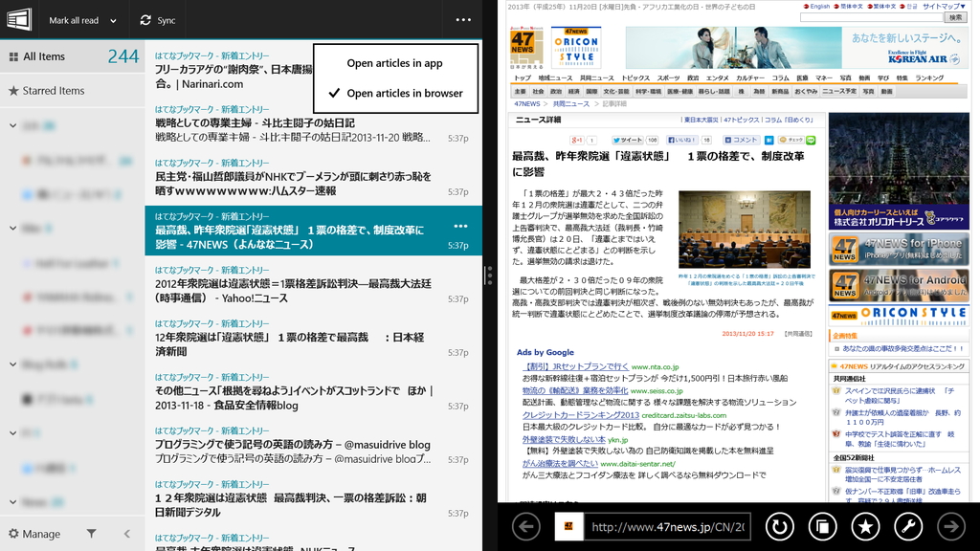The height and width of the screenshot is (551, 980).
Task: Open the browser tabs button
Action: (x=822, y=527)
